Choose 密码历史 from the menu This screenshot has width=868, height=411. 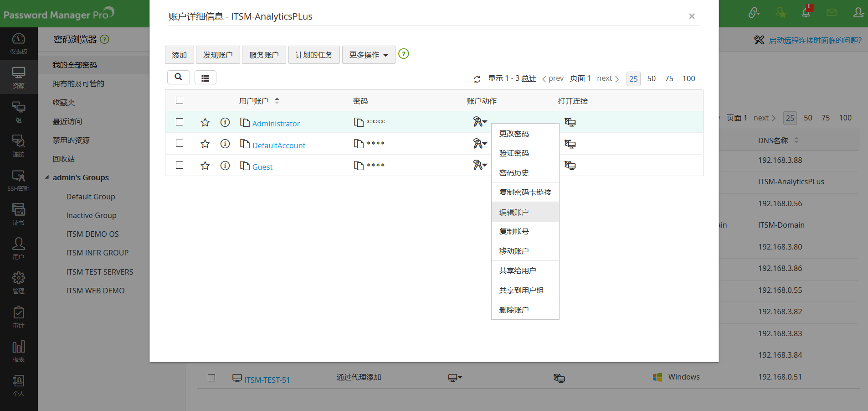point(525,173)
